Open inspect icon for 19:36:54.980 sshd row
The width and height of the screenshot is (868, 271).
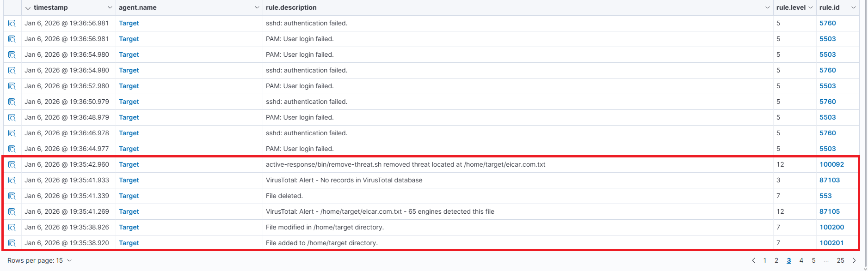tap(12, 71)
